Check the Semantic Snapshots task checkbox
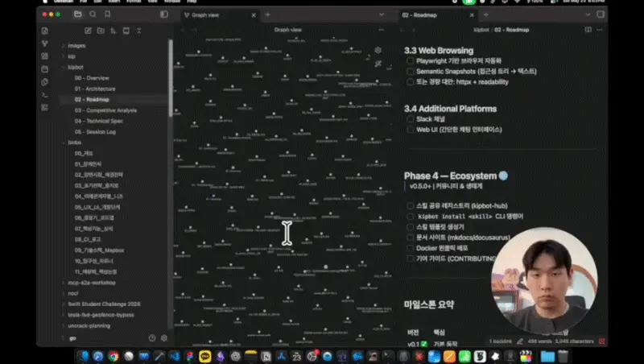 410,72
